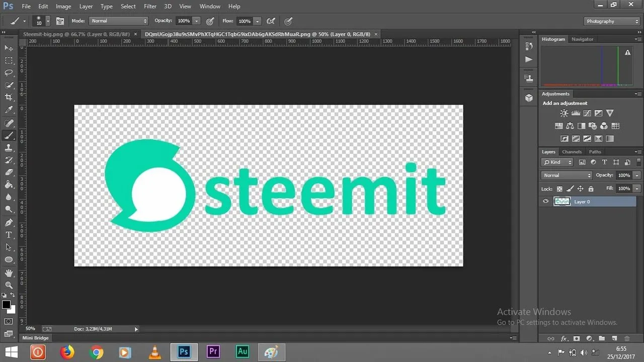The height and width of the screenshot is (362, 644).
Task: Open the Filter menu
Action: coord(150,7)
